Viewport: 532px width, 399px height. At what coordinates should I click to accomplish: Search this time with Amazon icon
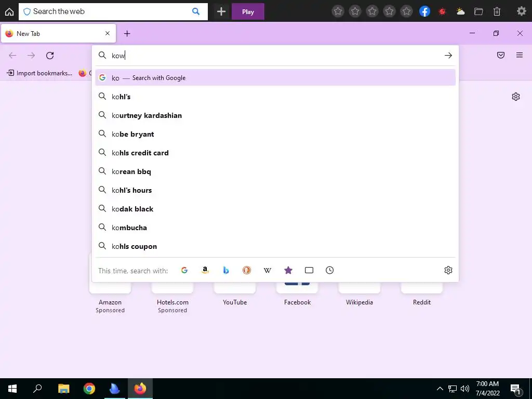click(x=205, y=270)
